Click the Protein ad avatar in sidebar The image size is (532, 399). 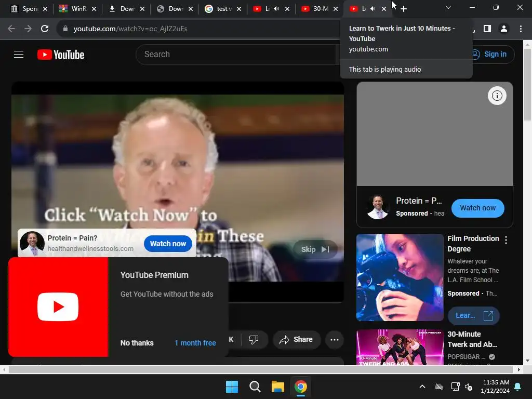(x=378, y=207)
